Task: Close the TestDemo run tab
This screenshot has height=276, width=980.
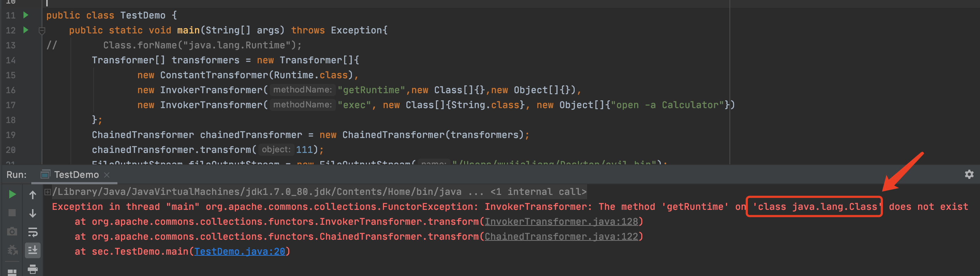Action: (x=107, y=175)
